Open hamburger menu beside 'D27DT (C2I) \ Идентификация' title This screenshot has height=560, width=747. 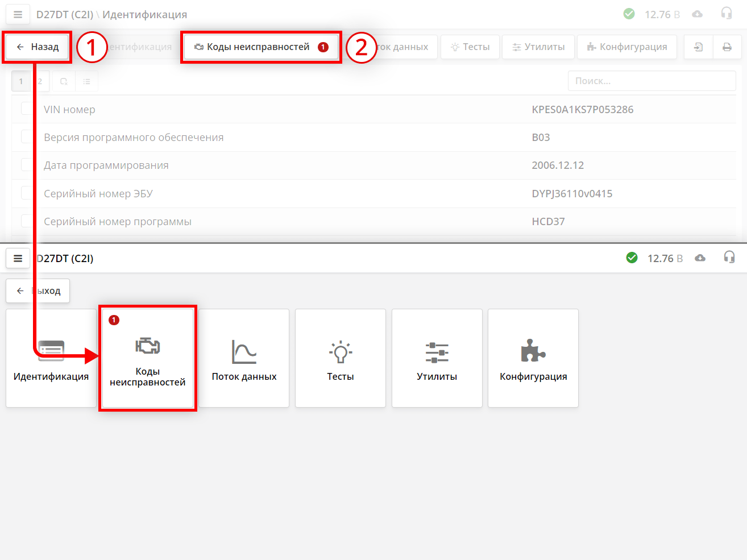click(x=18, y=15)
